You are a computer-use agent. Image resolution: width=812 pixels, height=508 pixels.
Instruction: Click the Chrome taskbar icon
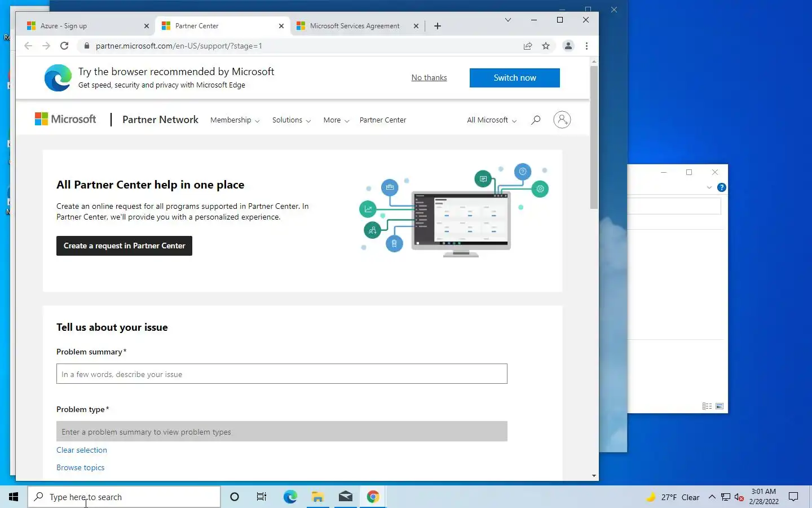pyautogui.click(x=373, y=497)
